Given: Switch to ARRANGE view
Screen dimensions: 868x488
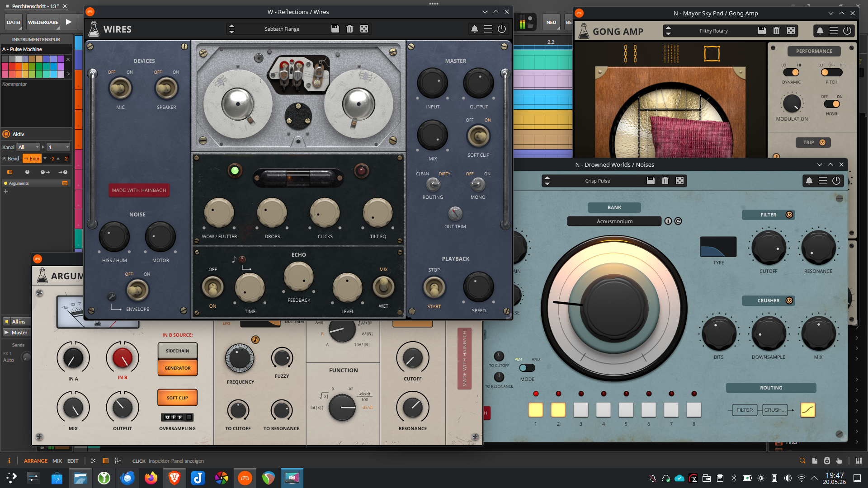Looking at the screenshot, I should 36,461.
